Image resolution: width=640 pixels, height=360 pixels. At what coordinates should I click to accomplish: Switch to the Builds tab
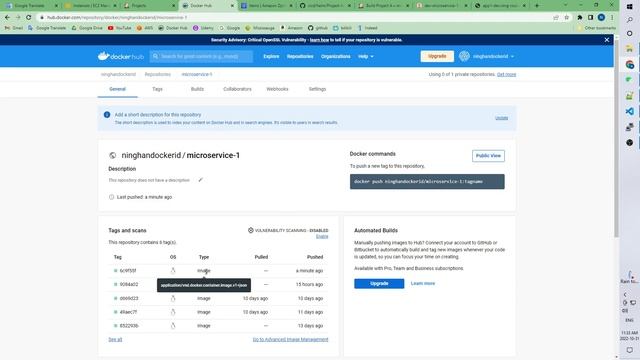coord(197,89)
